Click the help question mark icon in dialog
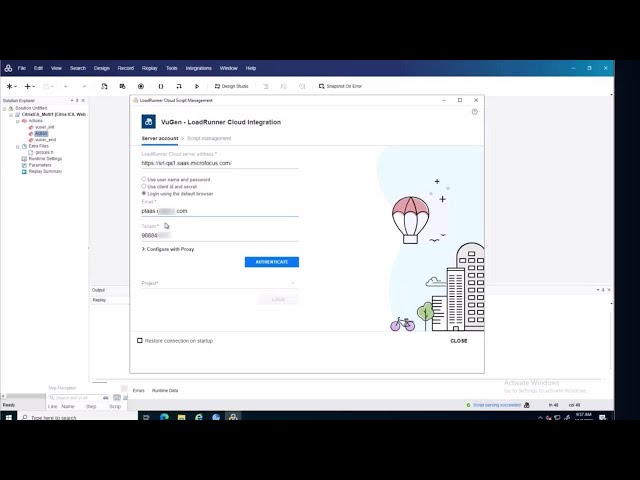The height and width of the screenshot is (480, 640). tap(474, 112)
